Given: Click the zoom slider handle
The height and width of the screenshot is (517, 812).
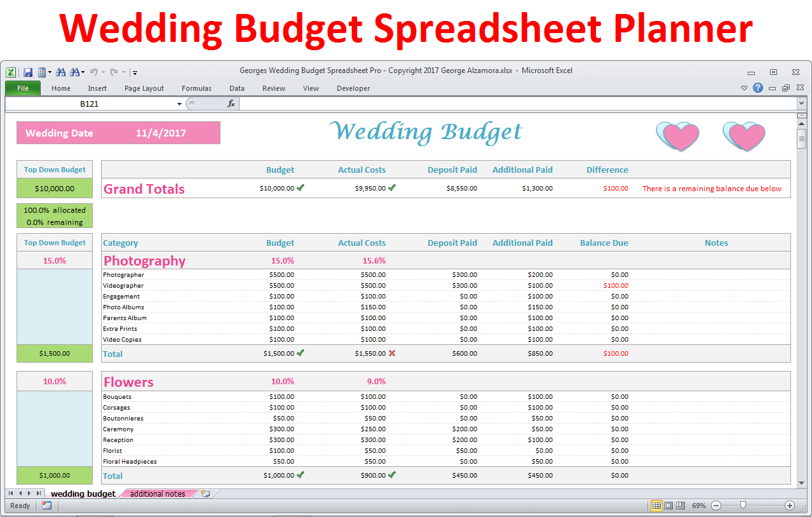Looking at the screenshot, I should click(x=743, y=506).
